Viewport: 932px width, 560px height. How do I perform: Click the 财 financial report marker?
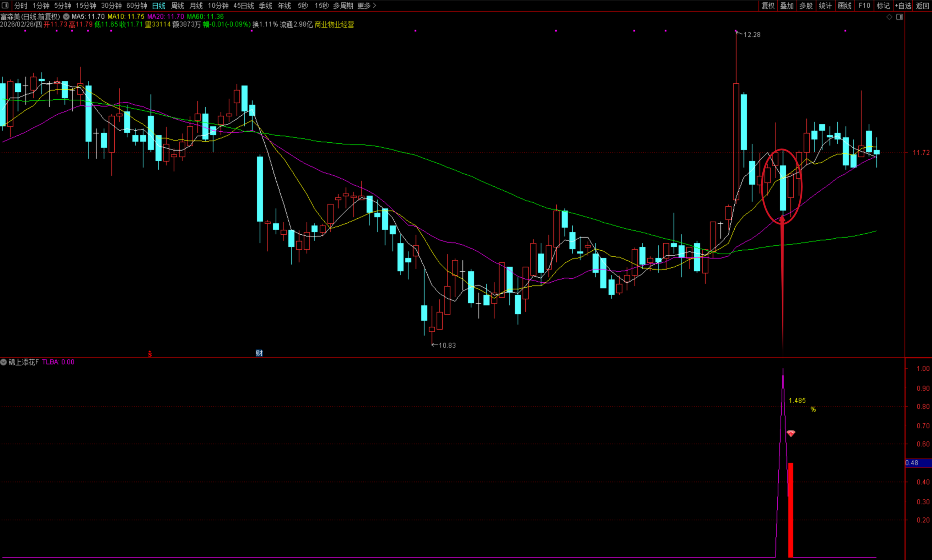(x=259, y=353)
